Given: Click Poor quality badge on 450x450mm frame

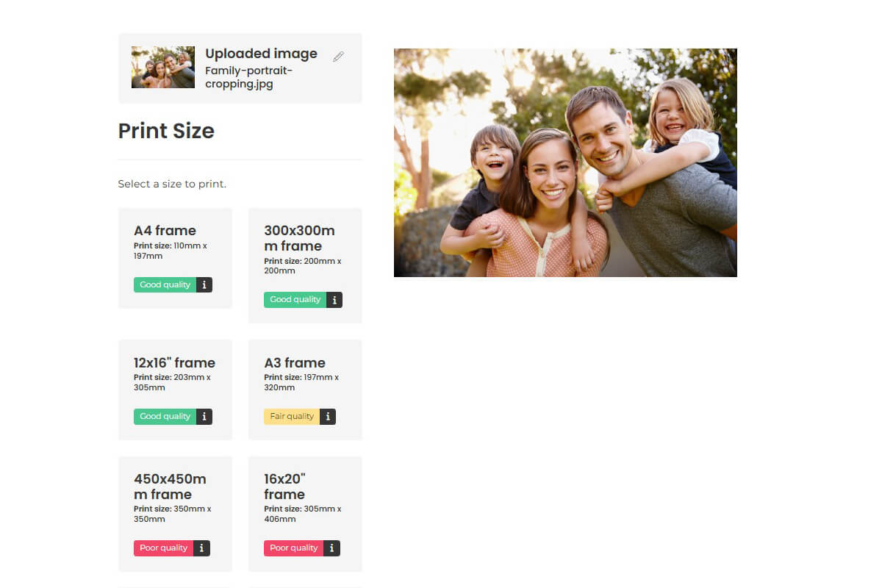Looking at the screenshot, I should [163, 548].
